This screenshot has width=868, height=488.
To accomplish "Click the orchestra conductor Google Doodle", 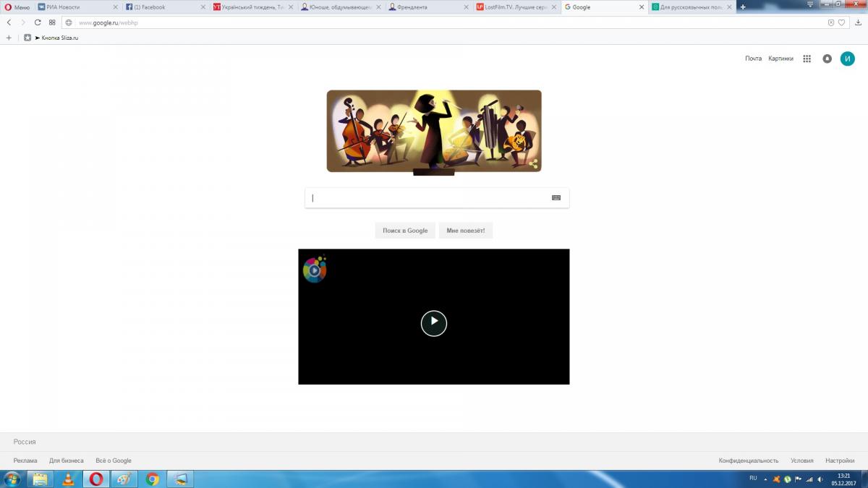I will 434,131.
